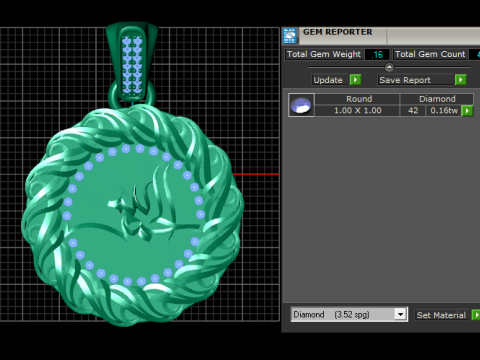Click the Diamond material cell

[x=437, y=99]
